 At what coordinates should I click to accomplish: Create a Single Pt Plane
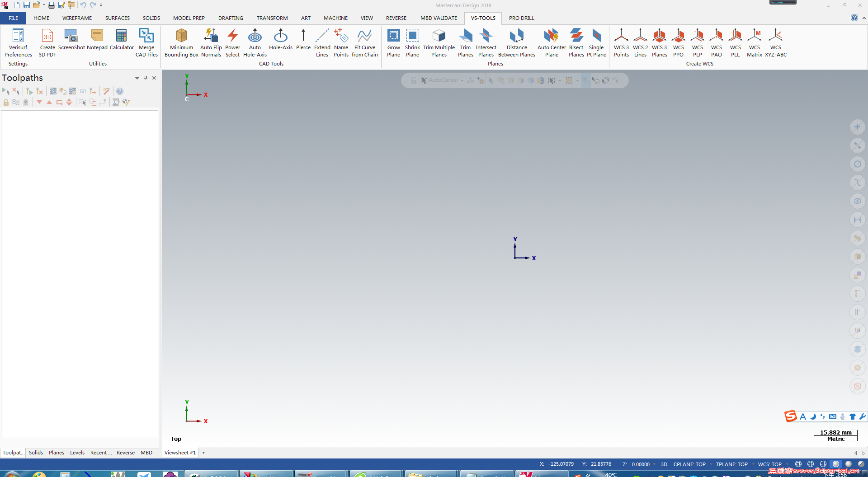coord(596,42)
